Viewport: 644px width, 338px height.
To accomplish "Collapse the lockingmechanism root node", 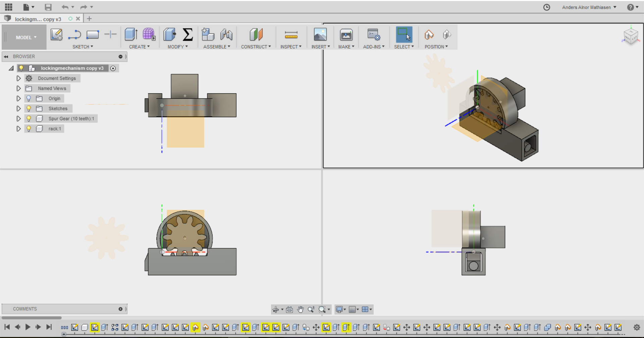I will tap(11, 68).
